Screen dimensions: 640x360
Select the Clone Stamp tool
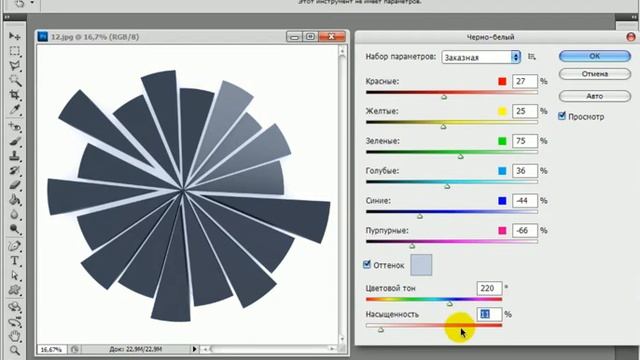[x=15, y=156]
